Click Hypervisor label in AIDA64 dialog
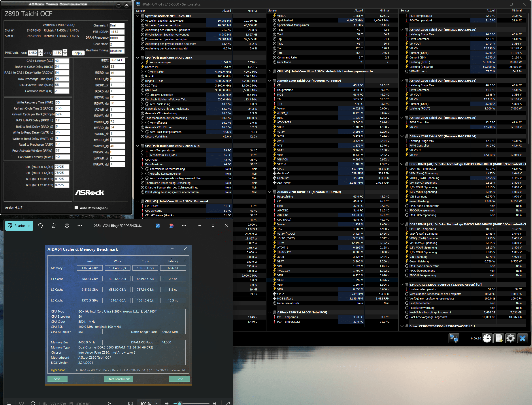Image resolution: width=532 pixels, height=405 pixels. pos(58,370)
